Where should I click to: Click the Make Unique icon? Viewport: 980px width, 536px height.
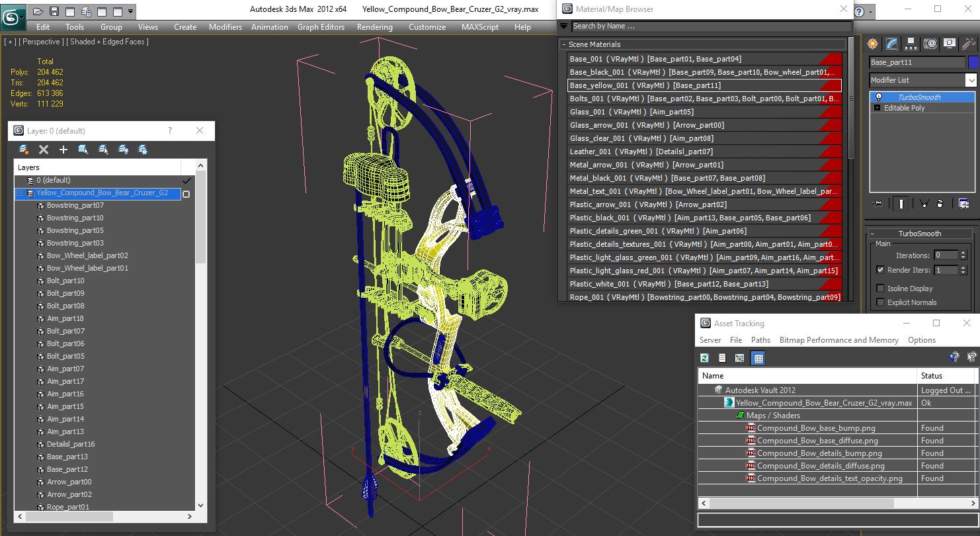[x=924, y=204]
